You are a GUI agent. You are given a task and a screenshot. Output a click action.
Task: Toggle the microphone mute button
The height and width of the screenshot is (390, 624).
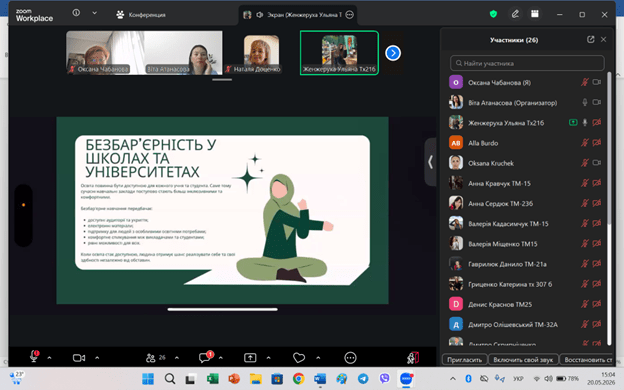click(x=34, y=356)
